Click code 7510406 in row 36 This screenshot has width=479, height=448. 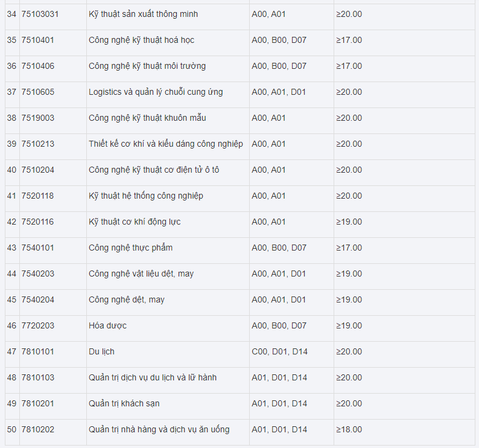37,66
